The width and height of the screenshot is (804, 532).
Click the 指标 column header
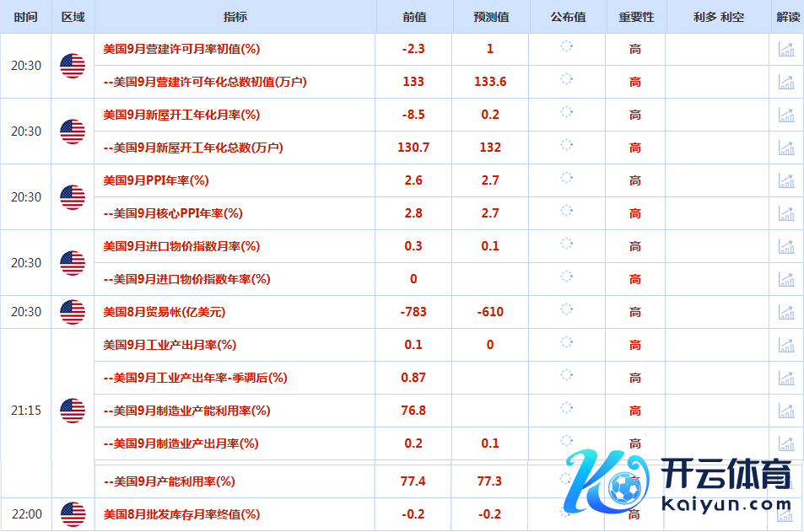[235, 17]
